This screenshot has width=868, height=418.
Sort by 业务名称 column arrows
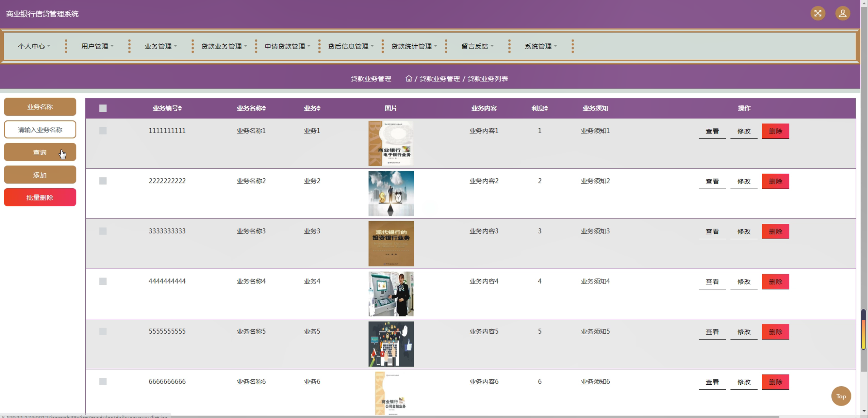click(264, 108)
